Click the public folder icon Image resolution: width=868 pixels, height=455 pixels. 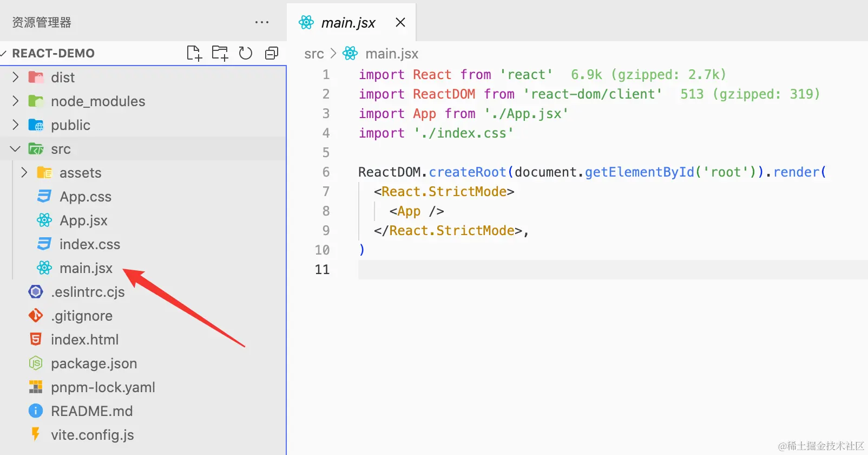click(x=36, y=125)
